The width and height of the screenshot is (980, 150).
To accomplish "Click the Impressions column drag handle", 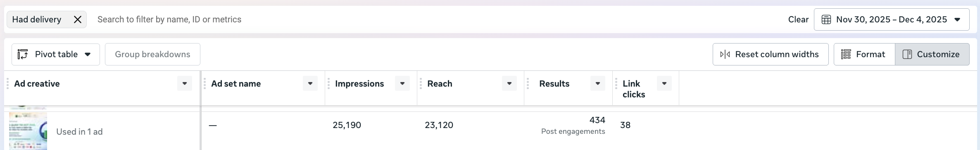I will tap(328, 84).
